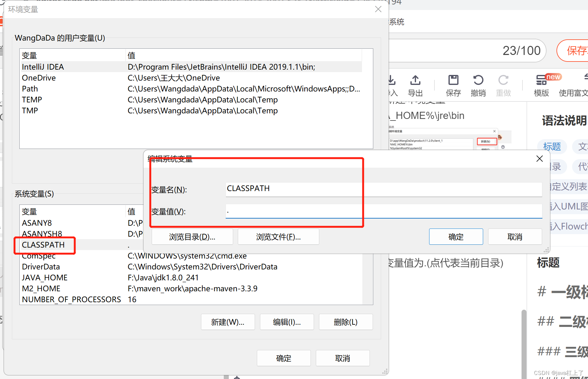
Task: Click the orange 保存 button in the editor
Action: pos(573,51)
